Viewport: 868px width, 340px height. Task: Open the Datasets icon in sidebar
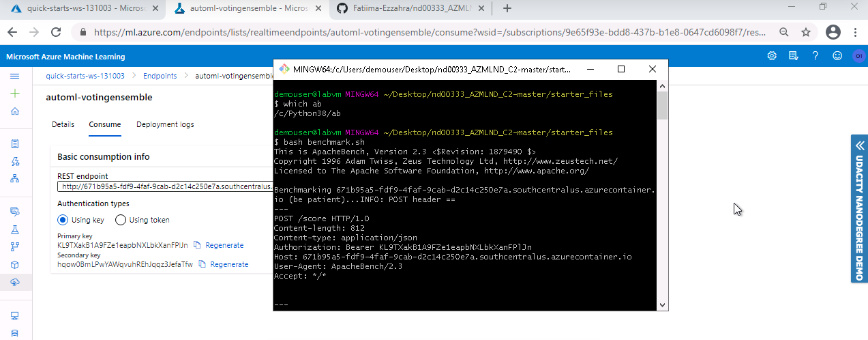tap(15, 212)
